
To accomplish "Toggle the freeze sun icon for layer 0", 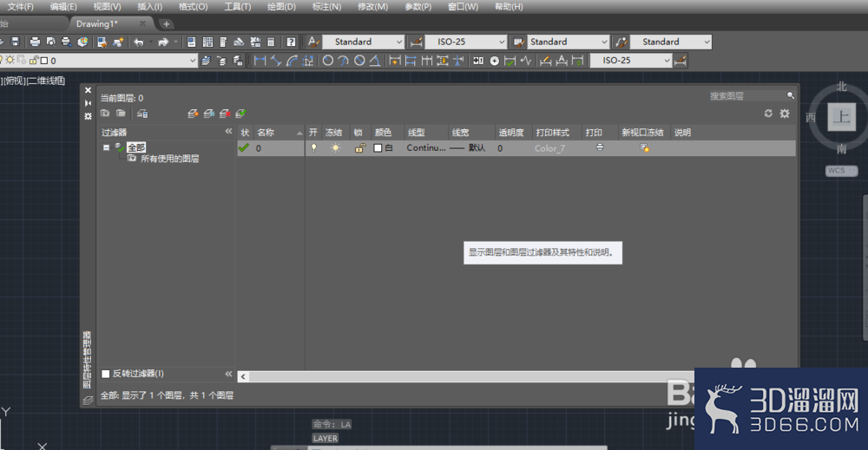I will click(x=335, y=147).
